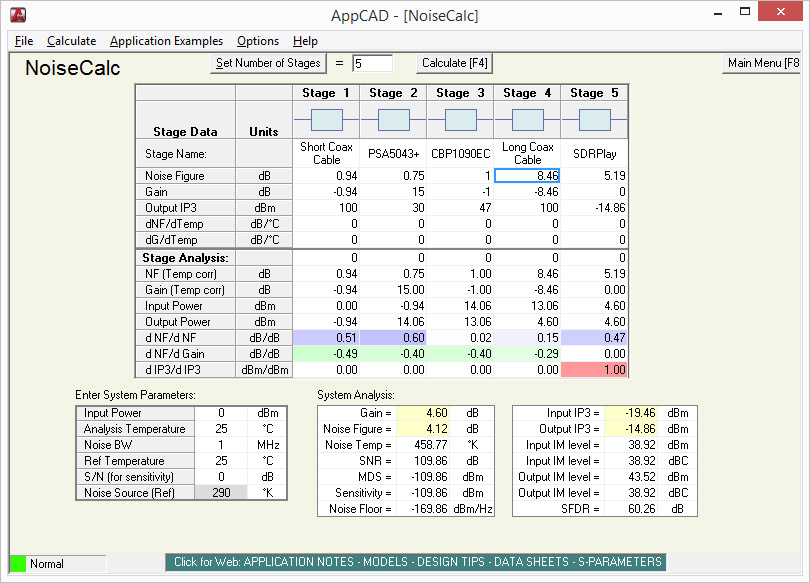
Task: Open the Help menu
Action: tap(305, 41)
